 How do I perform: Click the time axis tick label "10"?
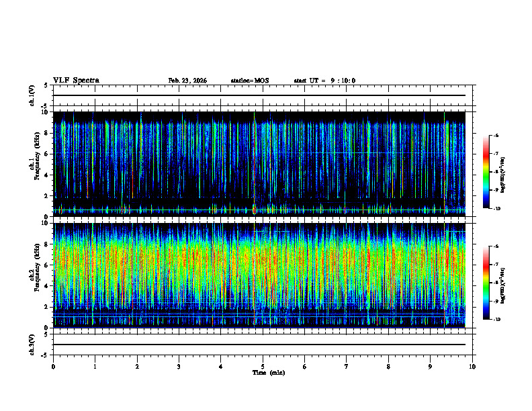[472, 367]
